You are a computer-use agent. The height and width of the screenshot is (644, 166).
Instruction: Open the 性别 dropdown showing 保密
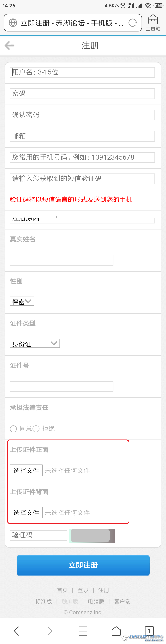pos(22,301)
